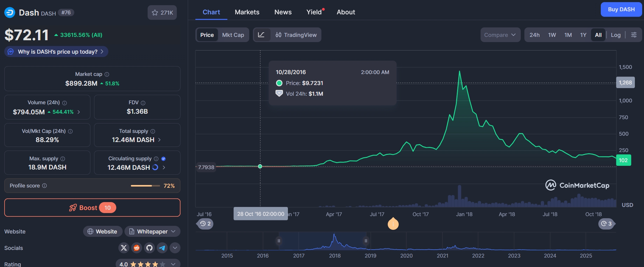Expand more social links chevron
The width and height of the screenshot is (644, 267).
click(175, 248)
